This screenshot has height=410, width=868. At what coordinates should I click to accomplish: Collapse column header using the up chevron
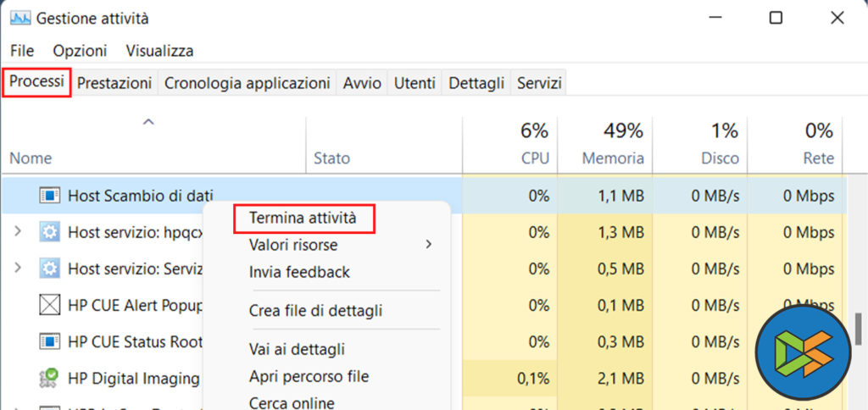pyautogui.click(x=148, y=123)
